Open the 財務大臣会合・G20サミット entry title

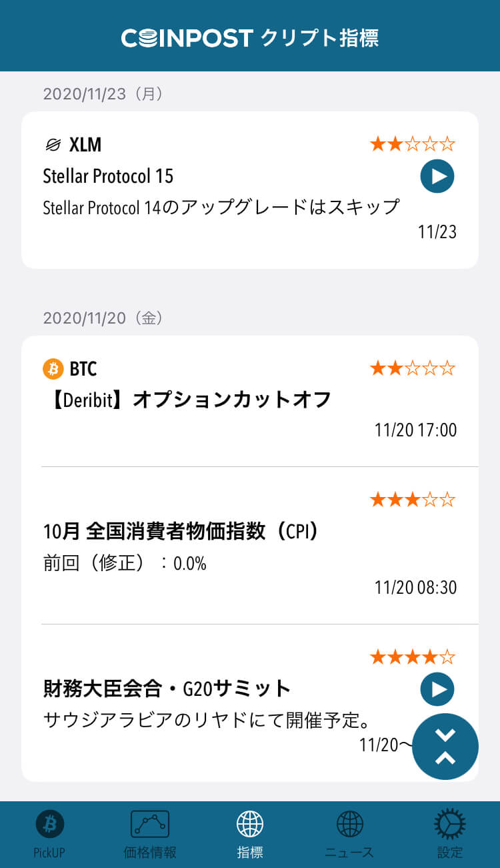167,688
